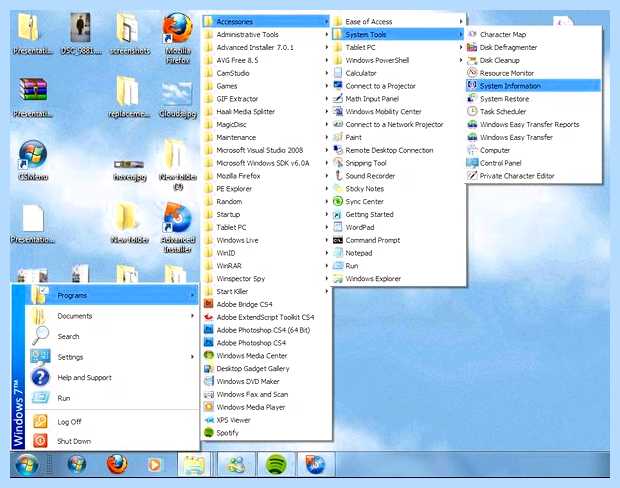
Task: Select the screenshots desktop folder
Action: [x=130, y=34]
